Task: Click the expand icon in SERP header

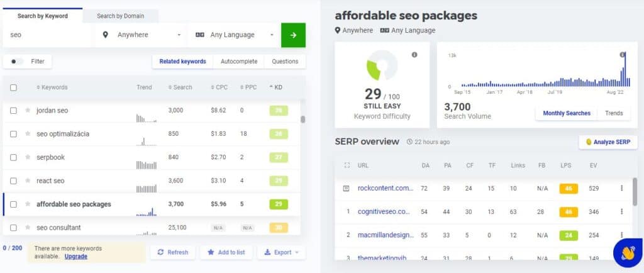Action: tap(347, 165)
